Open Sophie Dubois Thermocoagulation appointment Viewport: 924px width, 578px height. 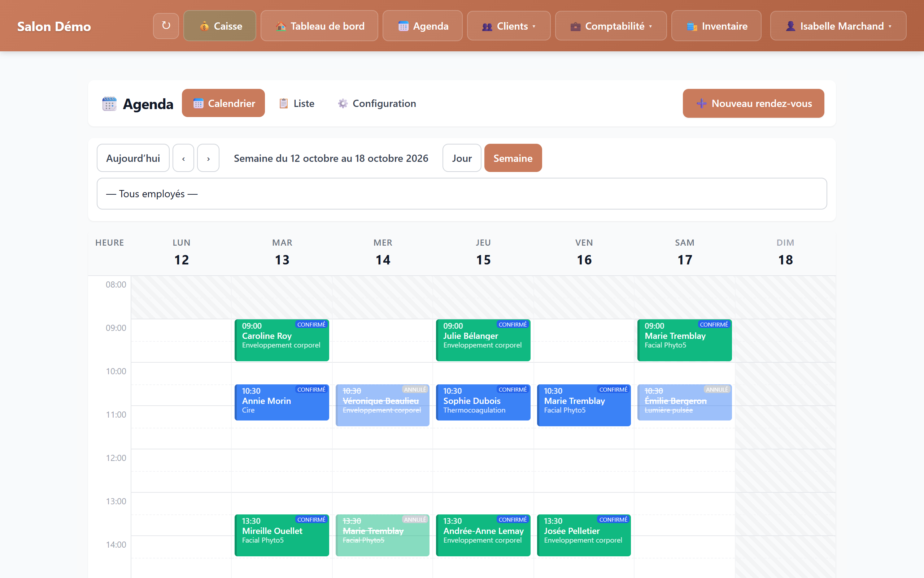pos(483,402)
